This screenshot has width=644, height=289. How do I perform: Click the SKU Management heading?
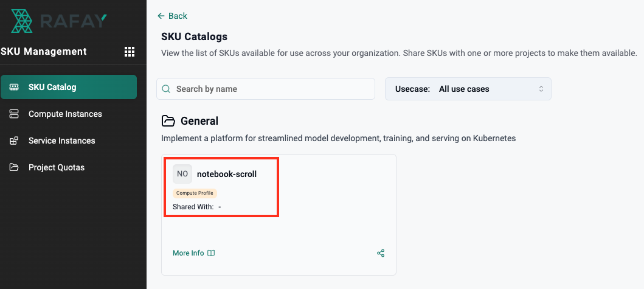(44, 52)
